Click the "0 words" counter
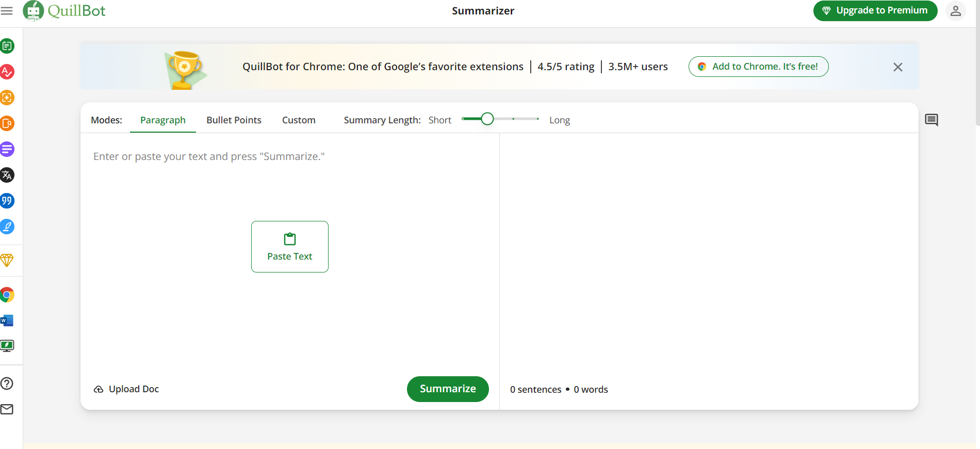 click(591, 390)
